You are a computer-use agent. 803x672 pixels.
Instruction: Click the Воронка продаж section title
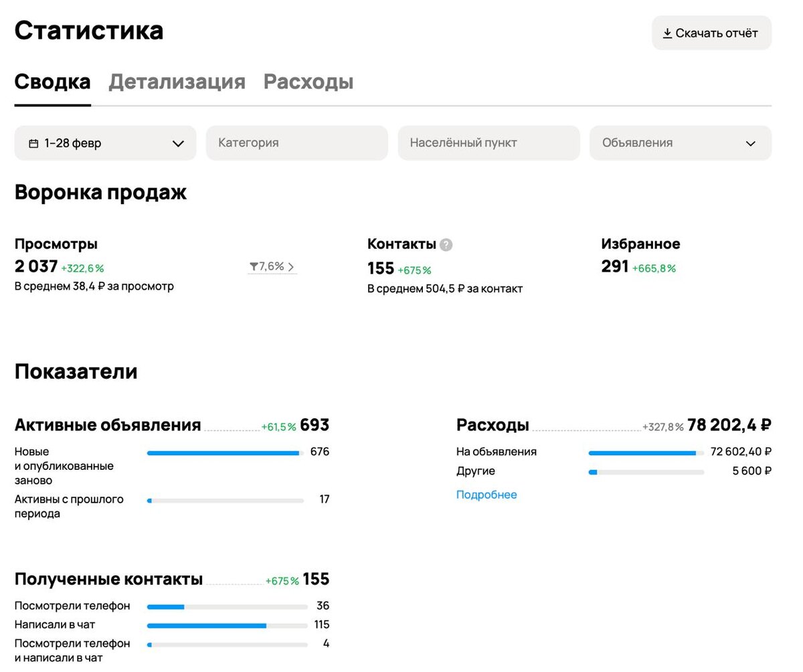[x=100, y=193]
